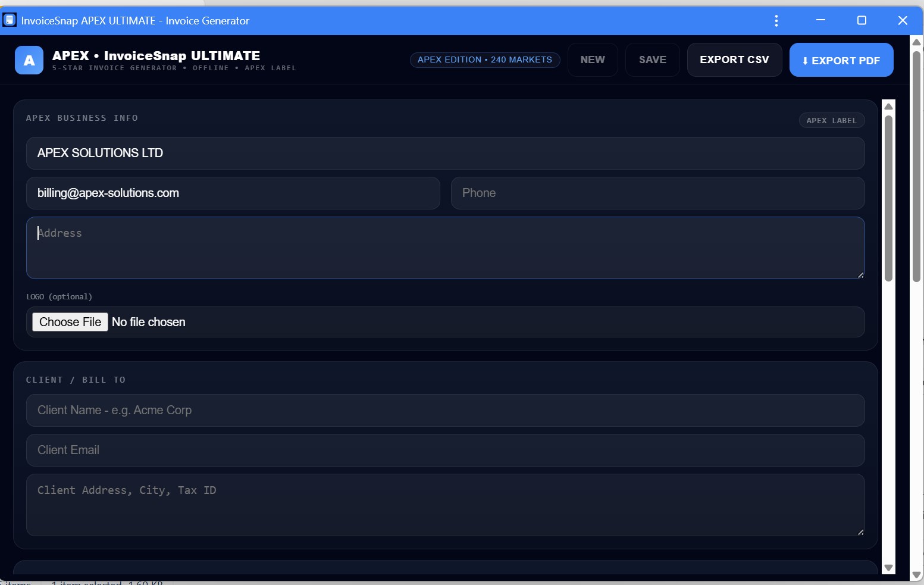Image resolution: width=924 pixels, height=585 pixels.
Task: Click the inner form scrollbar thumb
Action: coord(888,198)
